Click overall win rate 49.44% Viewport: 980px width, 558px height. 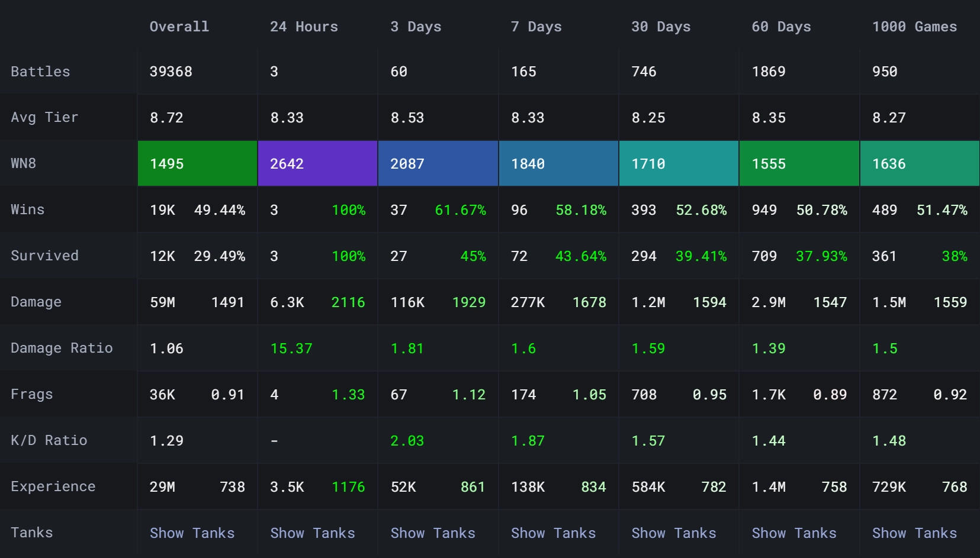pos(220,210)
